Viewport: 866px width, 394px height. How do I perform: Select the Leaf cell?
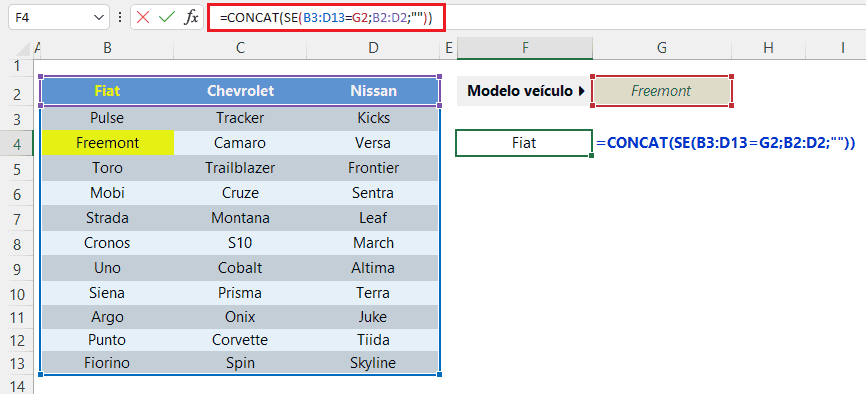[x=373, y=218]
